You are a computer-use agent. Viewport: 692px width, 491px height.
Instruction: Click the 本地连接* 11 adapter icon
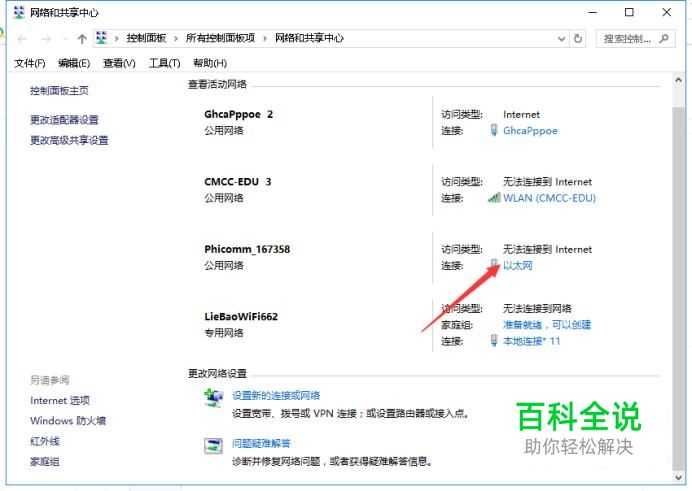[x=494, y=341]
